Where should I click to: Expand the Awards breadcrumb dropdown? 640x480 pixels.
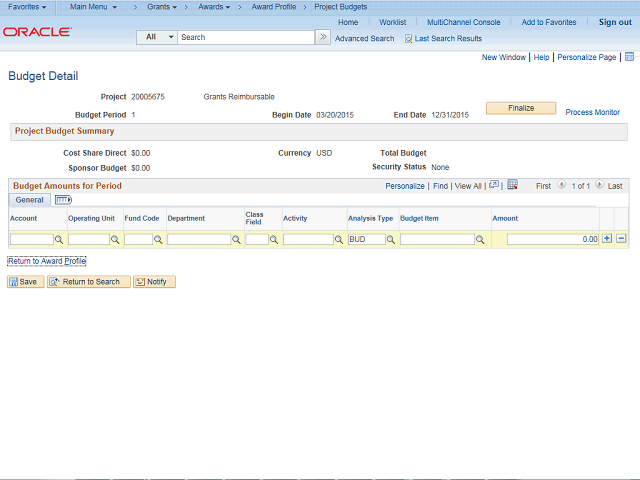click(214, 7)
